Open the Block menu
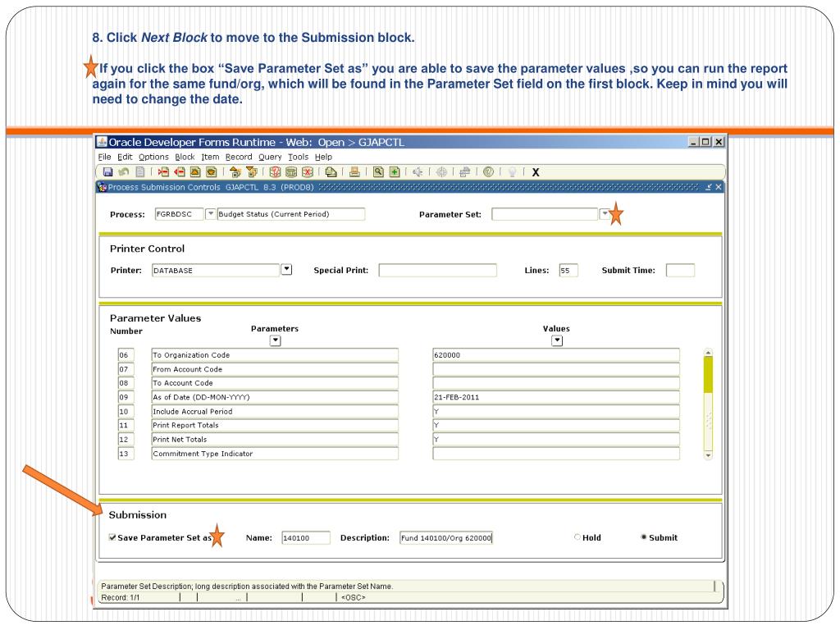Image resolution: width=840 pixels, height=630 pixels. [x=185, y=157]
